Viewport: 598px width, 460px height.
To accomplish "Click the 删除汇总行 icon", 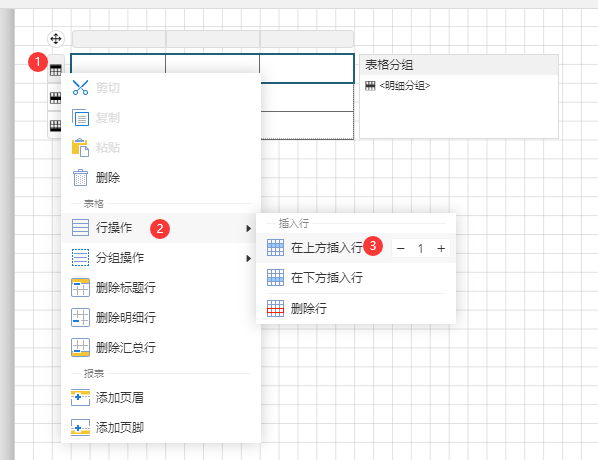I will (80, 347).
